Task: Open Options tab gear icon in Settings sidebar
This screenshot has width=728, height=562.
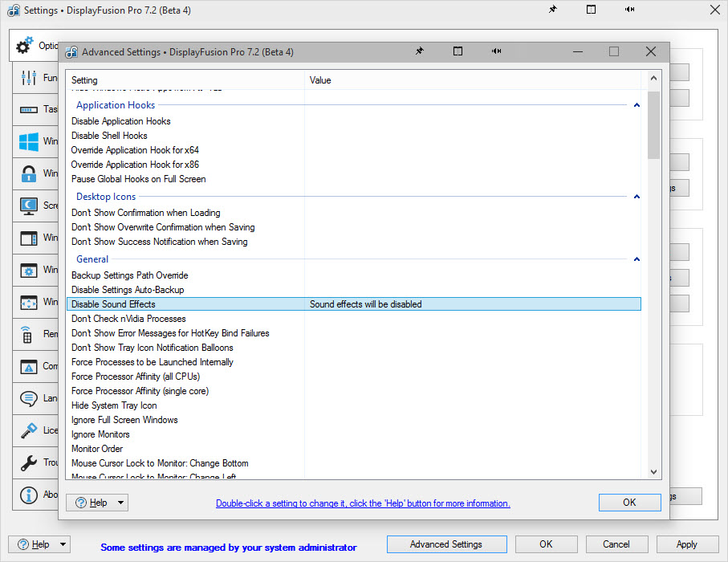Action: (x=25, y=45)
